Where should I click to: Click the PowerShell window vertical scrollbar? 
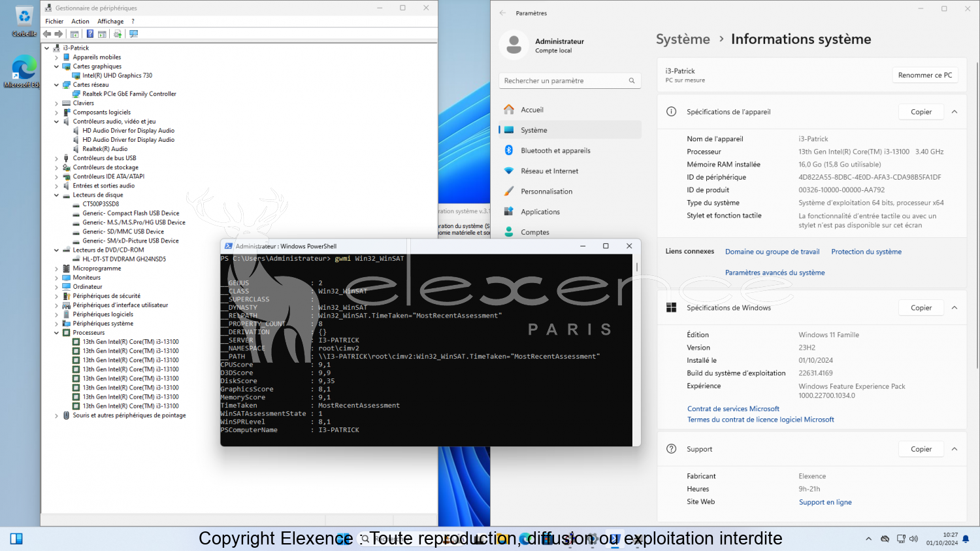coord(637,267)
